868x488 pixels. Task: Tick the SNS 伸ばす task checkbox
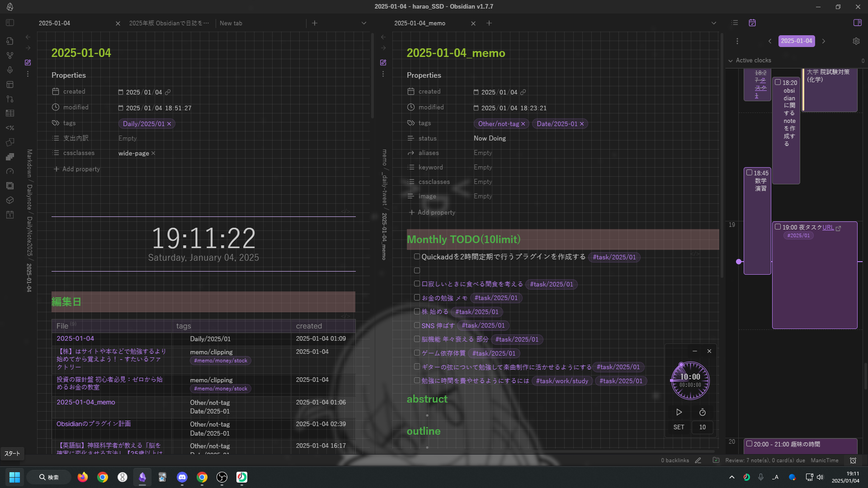[x=417, y=325]
